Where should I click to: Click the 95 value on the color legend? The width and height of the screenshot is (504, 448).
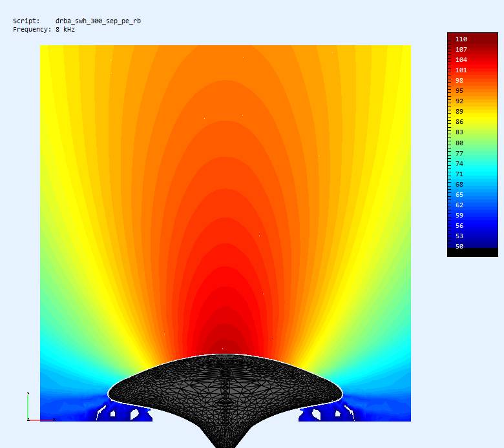click(x=459, y=91)
